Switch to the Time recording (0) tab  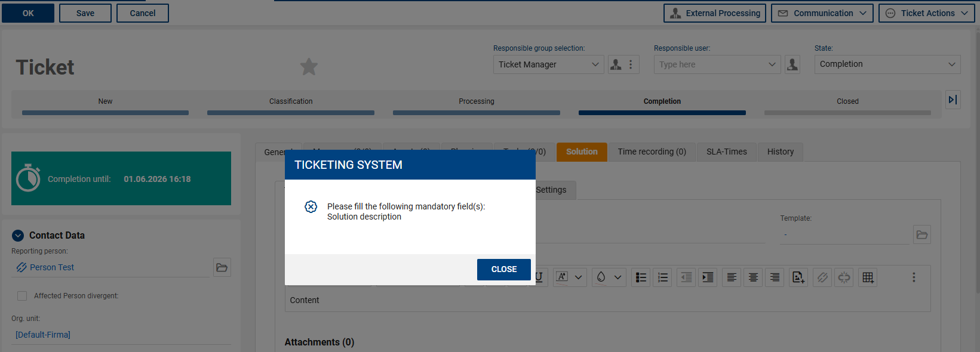pos(652,152)
